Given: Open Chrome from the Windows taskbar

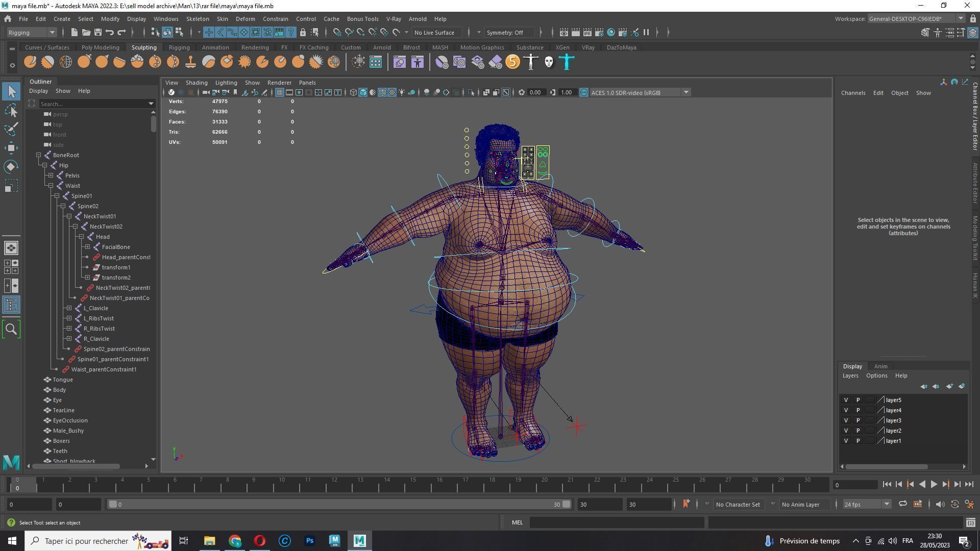Looking at the screenshot, I should pos(235,541).
